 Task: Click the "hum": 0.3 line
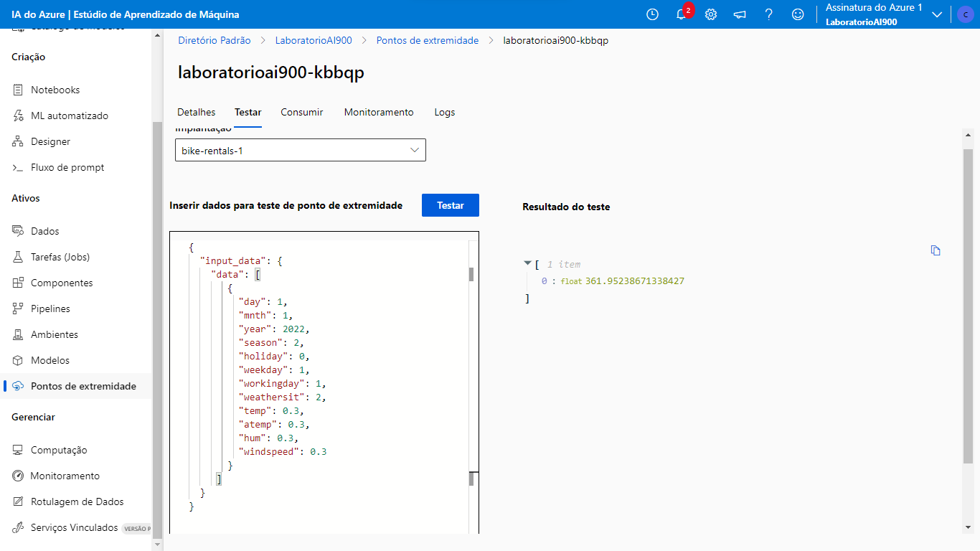click(x=268, y=438)
